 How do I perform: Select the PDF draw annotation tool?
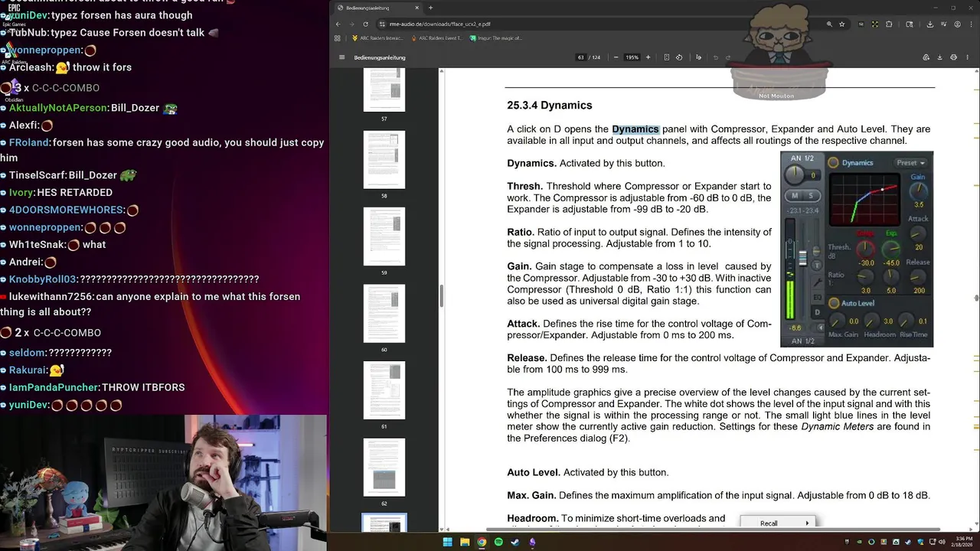pyautogui.click(x=698, y=57)
